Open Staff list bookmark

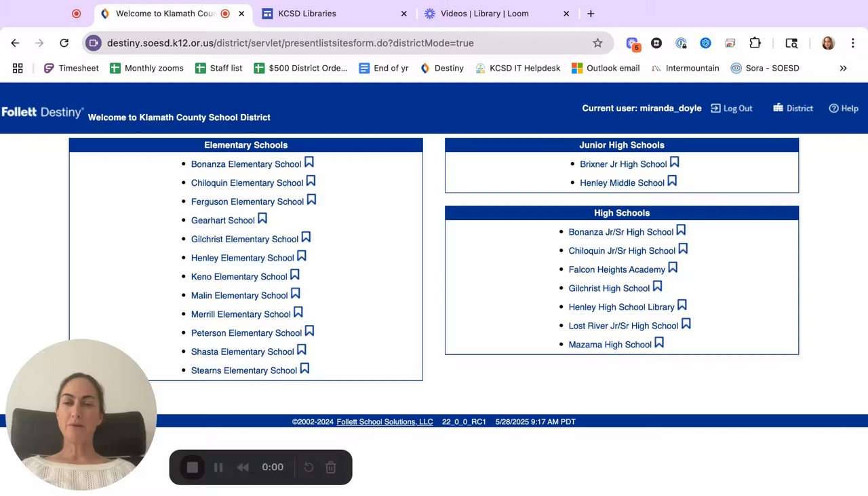click(x=218, y=68)
